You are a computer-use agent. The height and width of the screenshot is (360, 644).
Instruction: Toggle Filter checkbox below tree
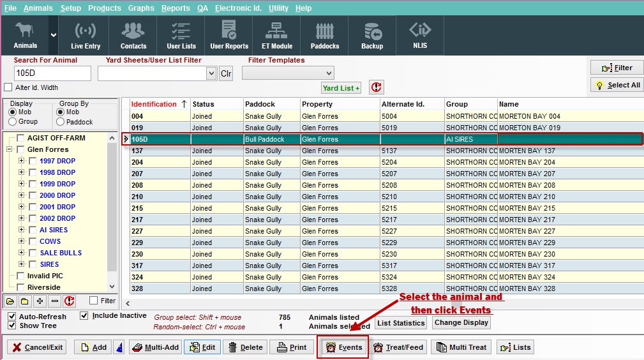tap(94, 301)
